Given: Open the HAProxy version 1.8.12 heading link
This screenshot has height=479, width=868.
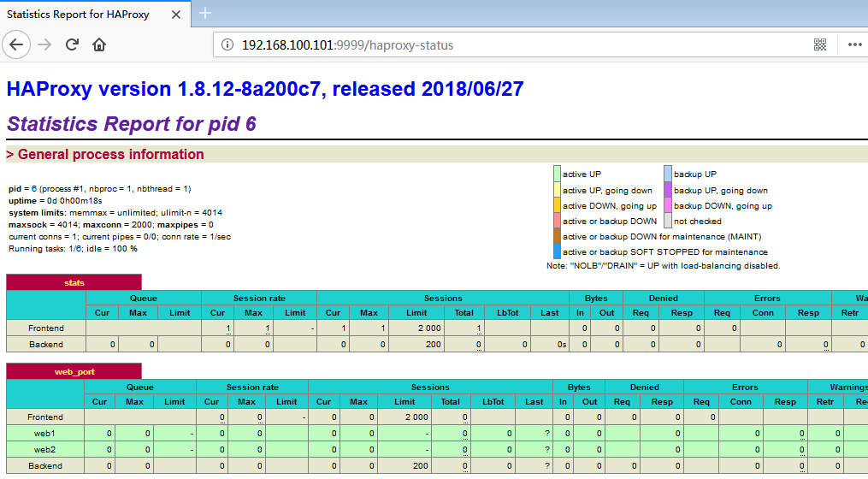Looking at the screenshot, I should coord(265,89).
